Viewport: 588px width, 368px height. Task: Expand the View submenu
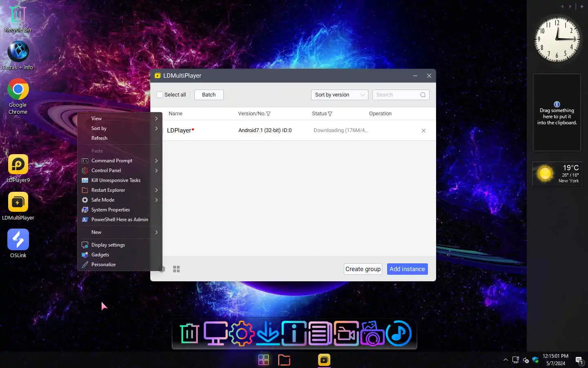[x=120, y=119]
